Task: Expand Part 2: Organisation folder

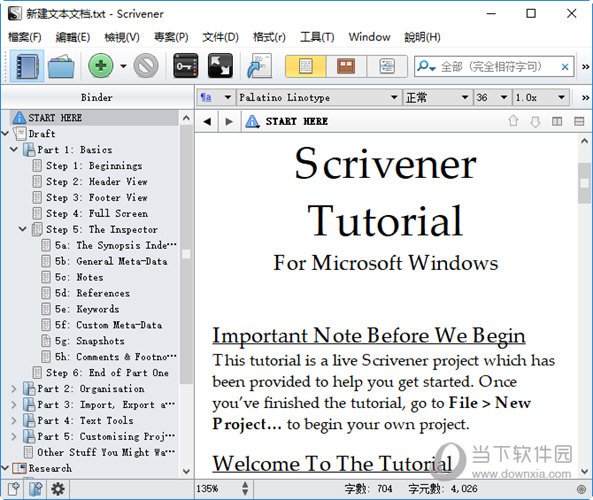Action: tap(14, 388)
